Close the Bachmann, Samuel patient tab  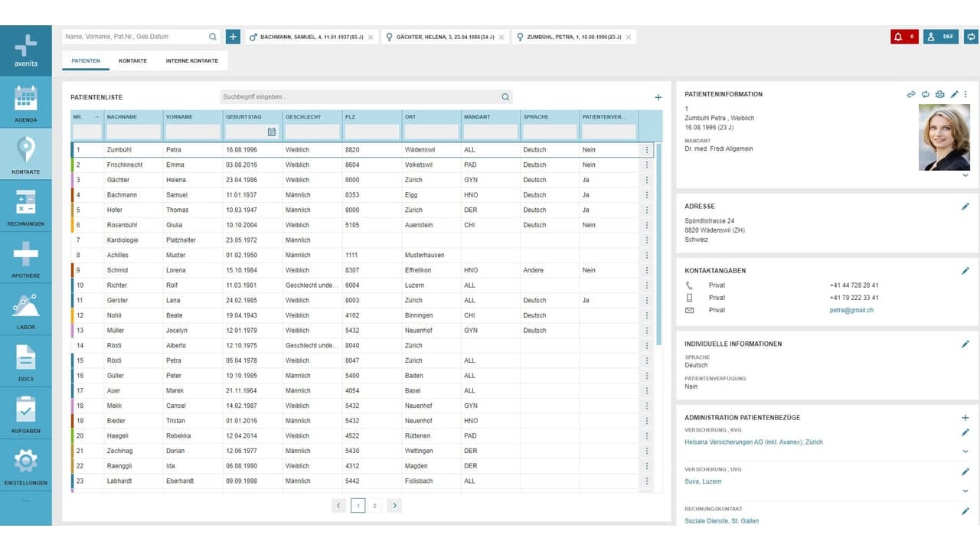click(371, 37)
